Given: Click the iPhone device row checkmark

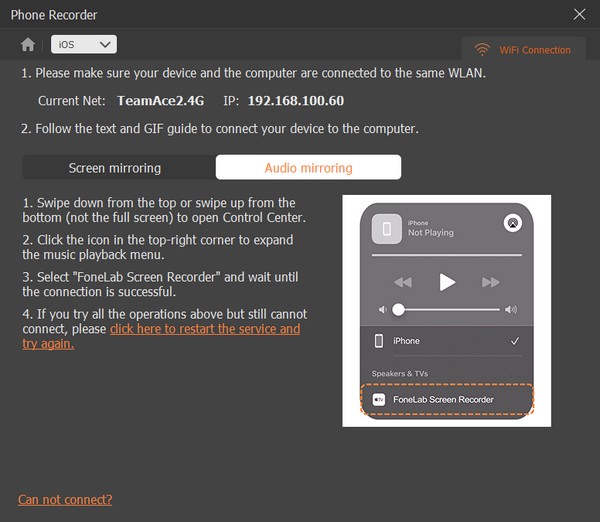Looking at the screenshot, I should click(514, 341).
